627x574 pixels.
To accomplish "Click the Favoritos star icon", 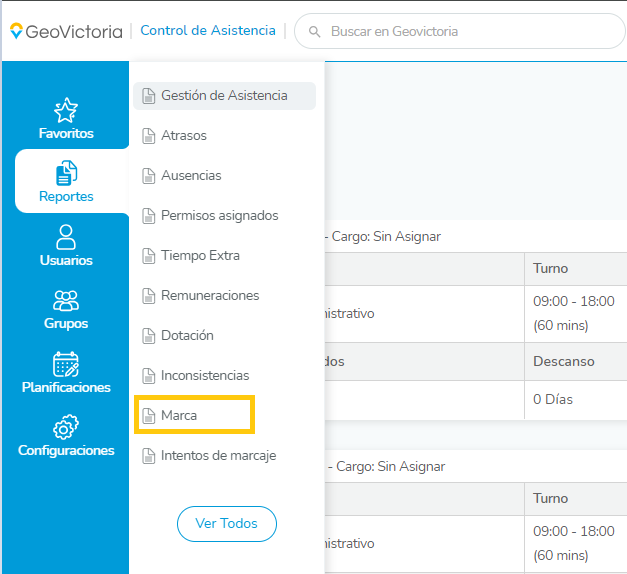I will click(66, 110).
